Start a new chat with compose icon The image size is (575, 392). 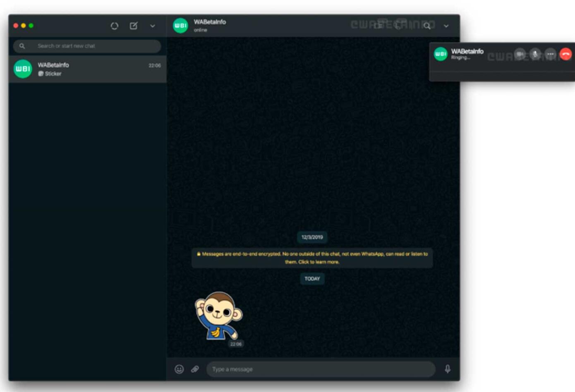click(134, 26)
